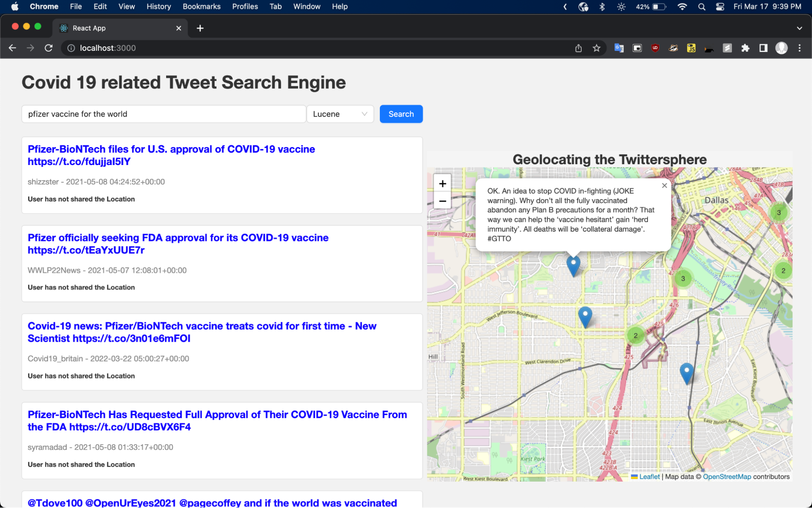Close the tweet popup on the map

click(x=665, y=186)
